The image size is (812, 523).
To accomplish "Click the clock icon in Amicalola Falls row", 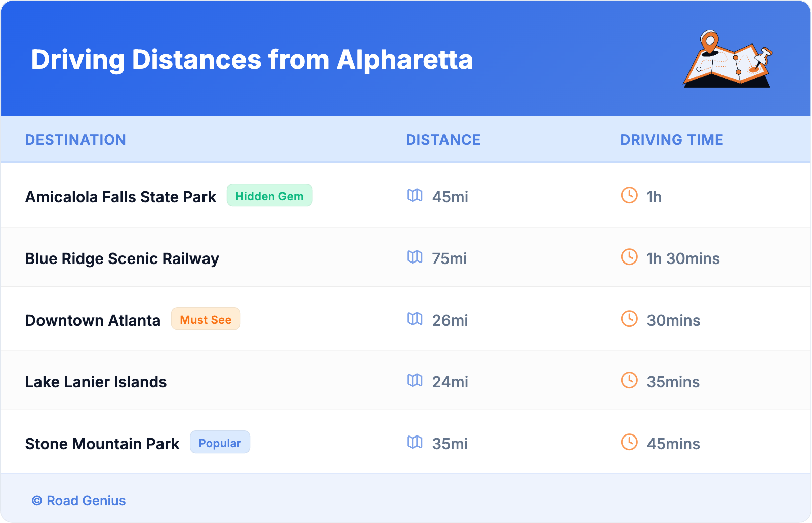I will (x=629, y=195).
